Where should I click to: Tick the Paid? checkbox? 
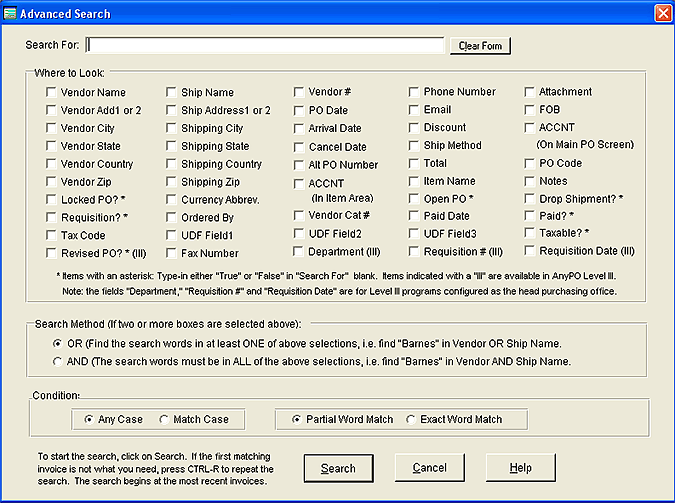[529, 215]
